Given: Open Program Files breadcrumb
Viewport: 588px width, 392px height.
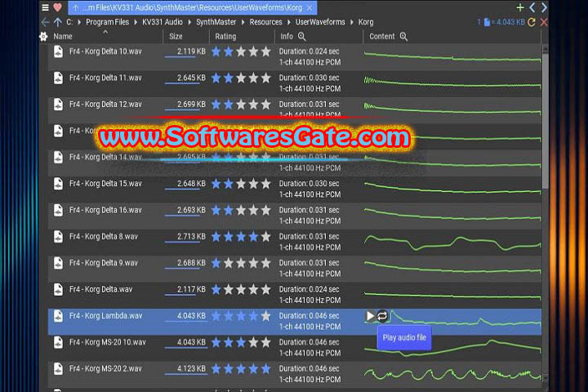Looking at the screenshot, I should 107,22.
